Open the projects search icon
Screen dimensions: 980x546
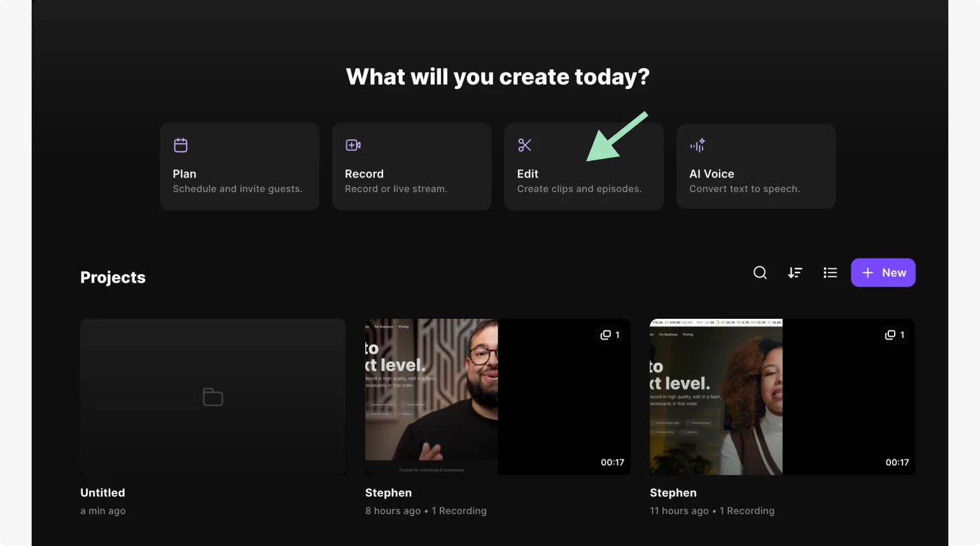pyautogui.click(x=760, y=272)
